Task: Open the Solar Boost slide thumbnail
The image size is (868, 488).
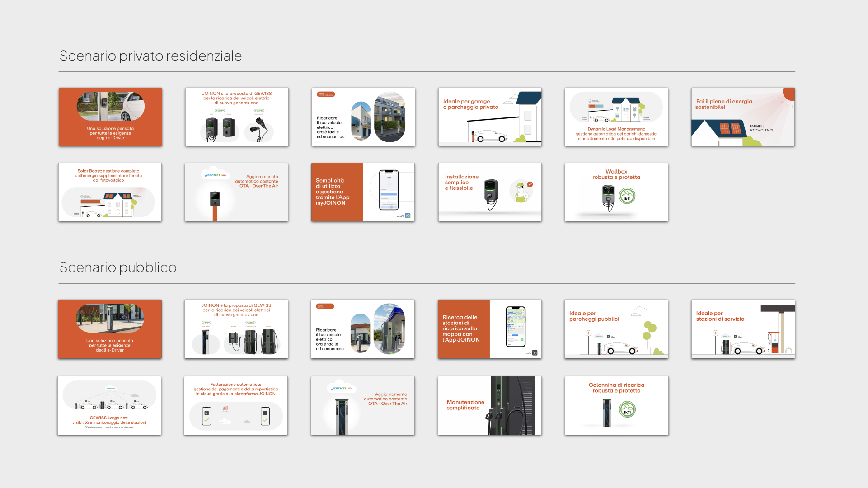Action: [110, 192]
